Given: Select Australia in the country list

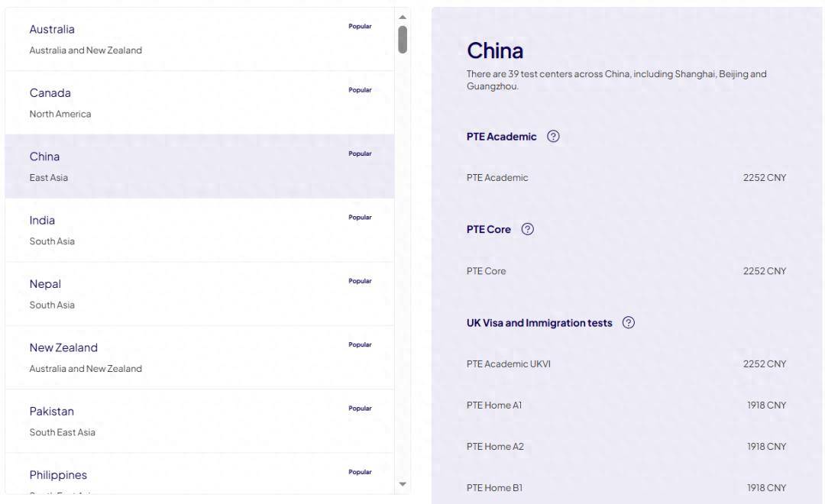Looking at the screenshot, I should [199, 40].
